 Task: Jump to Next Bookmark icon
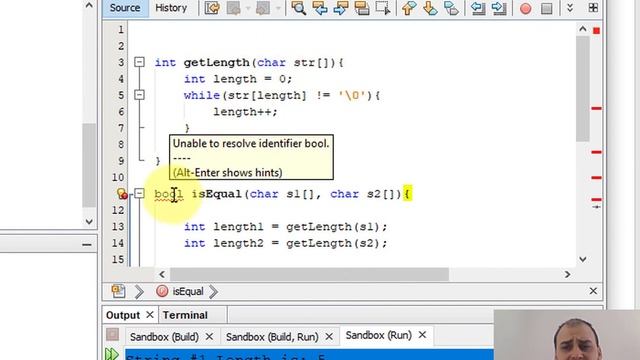(430, 8)
